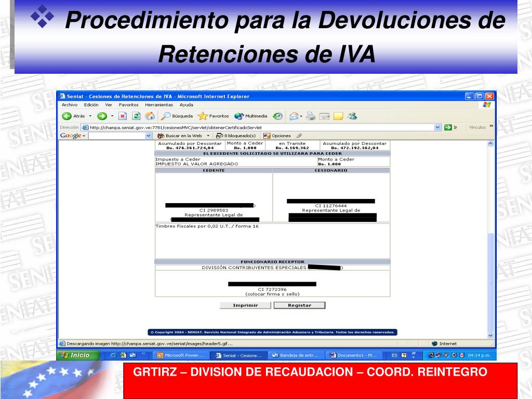The image size is (532, 399).
Task: Click 'IMPUESTO AL VALOR AGREGADO' text
Action: pos(197,164)
